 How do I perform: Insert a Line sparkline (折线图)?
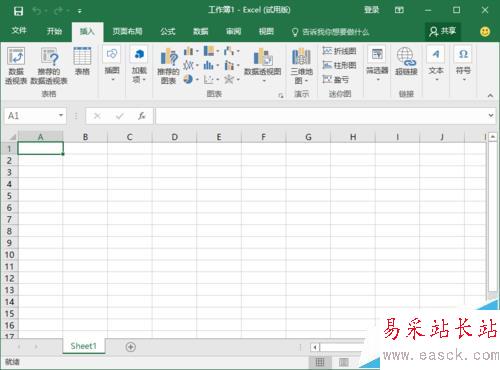[339, 51]
